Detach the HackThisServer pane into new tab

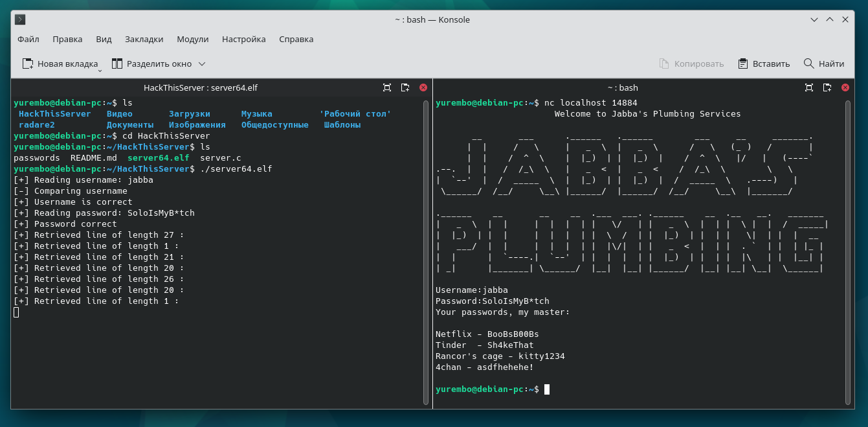point(405,87)
